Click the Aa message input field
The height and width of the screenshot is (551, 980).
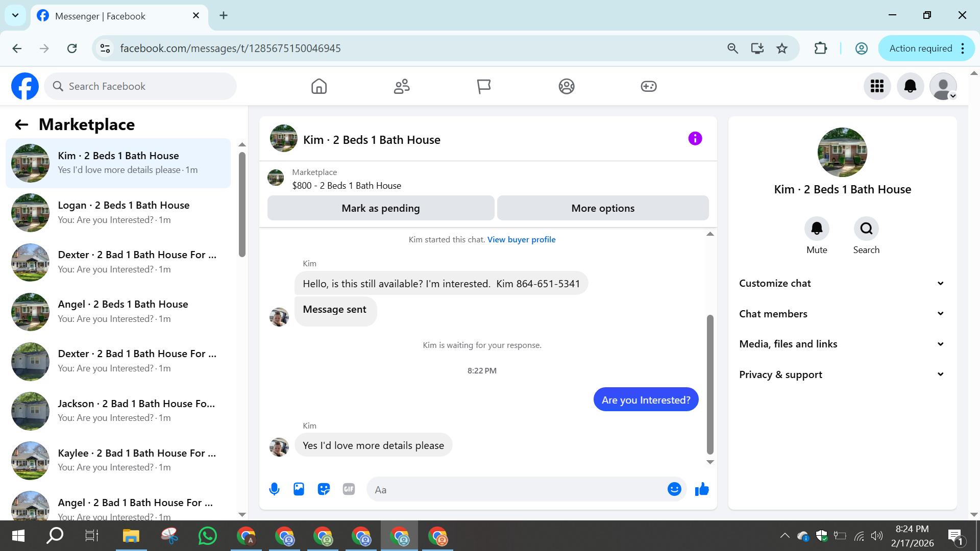click(x=516, y=490)
